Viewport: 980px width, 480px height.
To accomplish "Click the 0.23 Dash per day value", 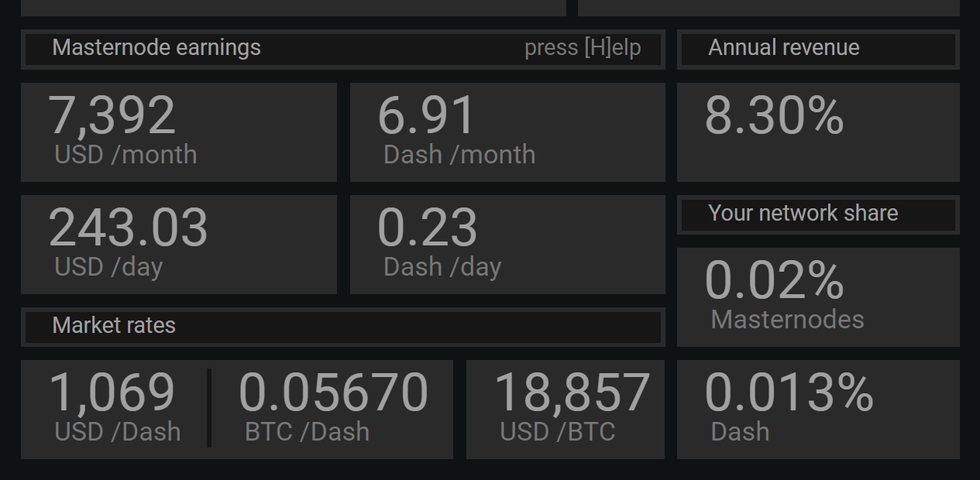I will tap(427, 228).
